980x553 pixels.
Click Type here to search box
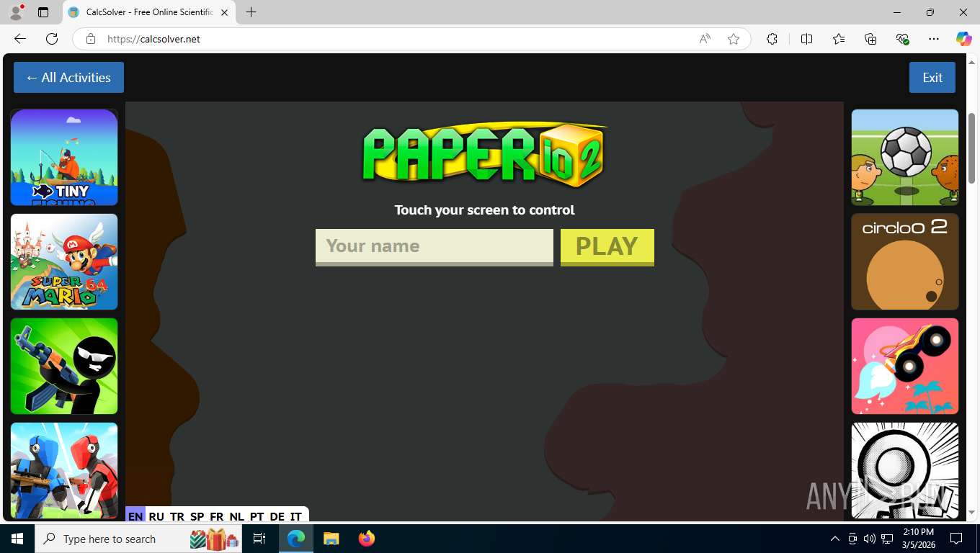[x=139, y=539]
